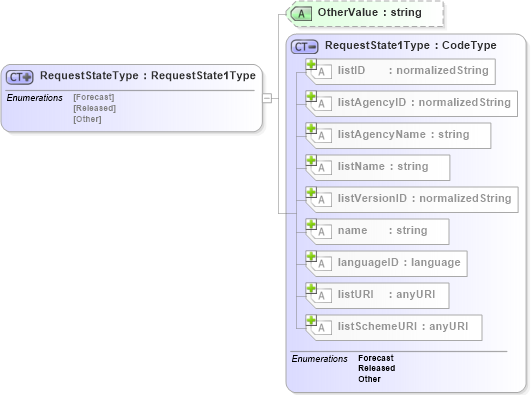Expand the listURI attribute plus icon
The image size is (531, 395).
tap(311, 288)
